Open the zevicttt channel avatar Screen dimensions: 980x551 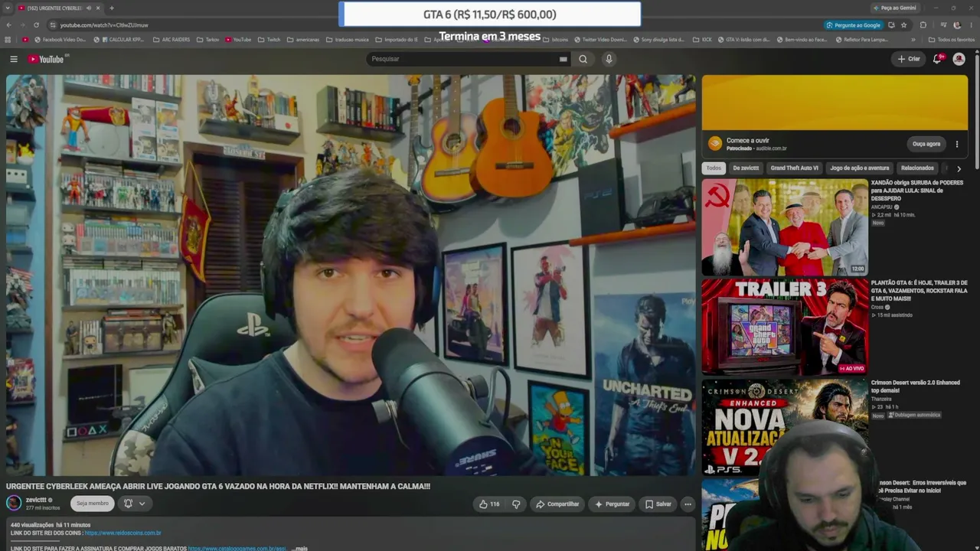[x=14, y=503]
